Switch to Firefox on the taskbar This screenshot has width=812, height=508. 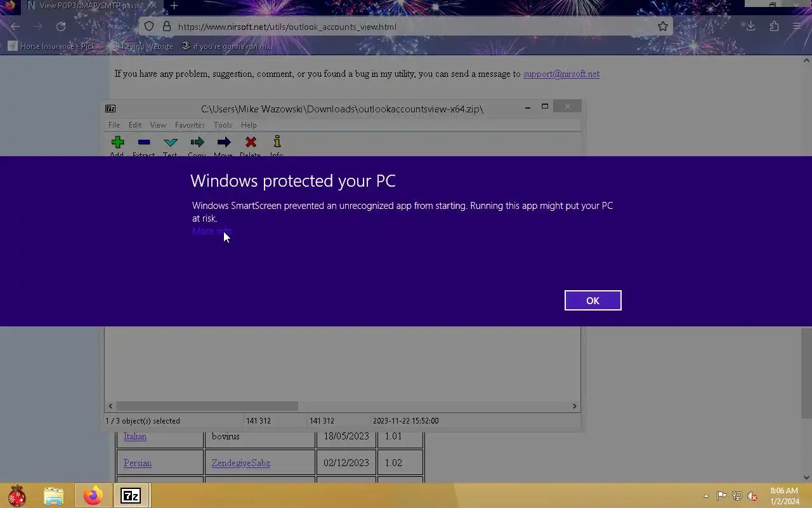point(93,495)
